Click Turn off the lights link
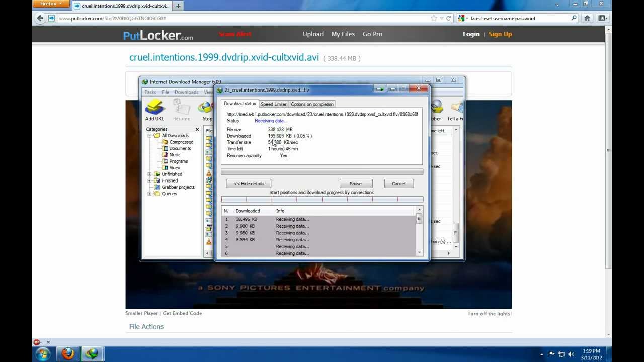 pos(490,314)
